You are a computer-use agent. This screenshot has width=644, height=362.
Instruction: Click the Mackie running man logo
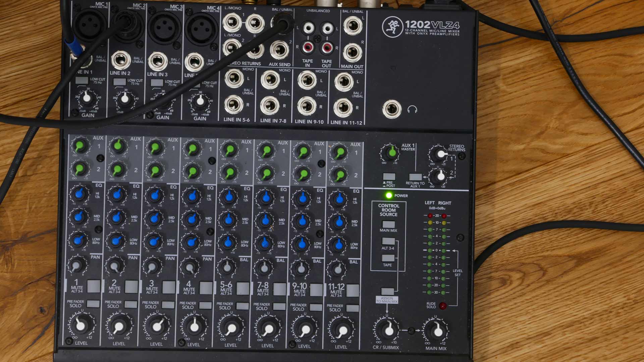392,27
